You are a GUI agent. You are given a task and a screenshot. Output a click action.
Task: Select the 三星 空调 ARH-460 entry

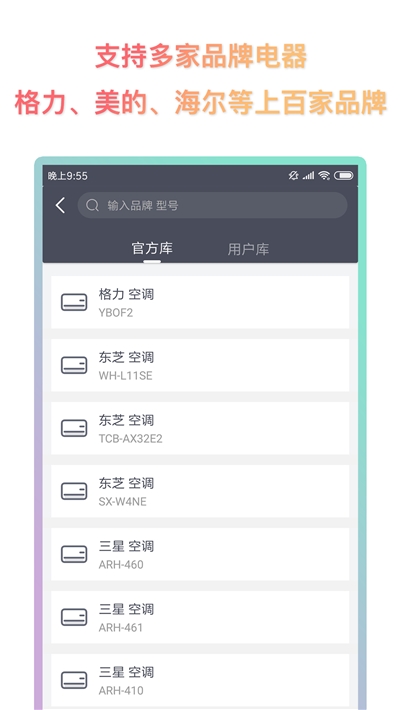(200, 554)
